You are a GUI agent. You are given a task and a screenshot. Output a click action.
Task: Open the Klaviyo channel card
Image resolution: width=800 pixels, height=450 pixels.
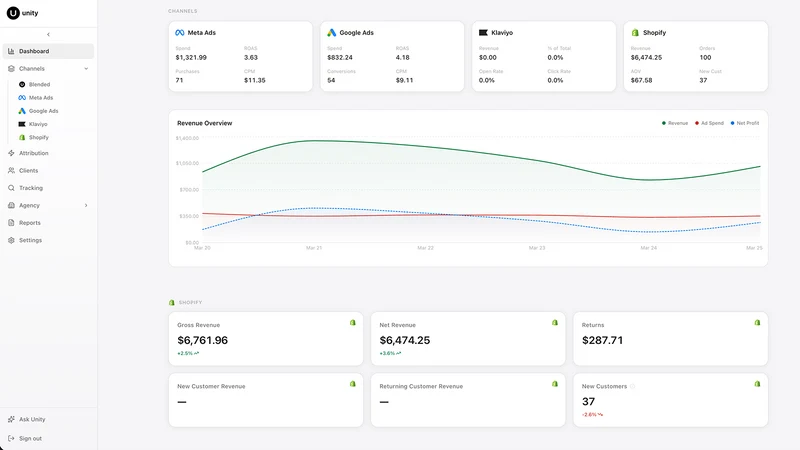pos(544,56)
